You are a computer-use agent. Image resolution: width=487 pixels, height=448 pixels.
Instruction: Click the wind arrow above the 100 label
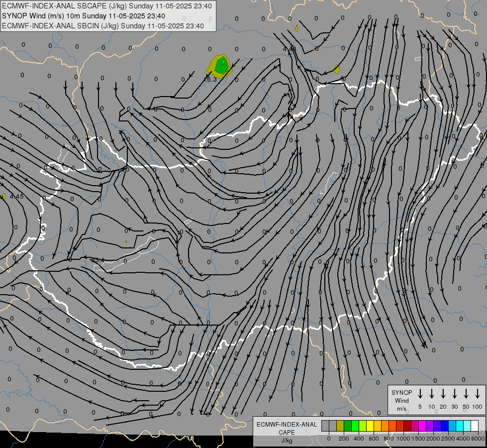coord(478,394)
